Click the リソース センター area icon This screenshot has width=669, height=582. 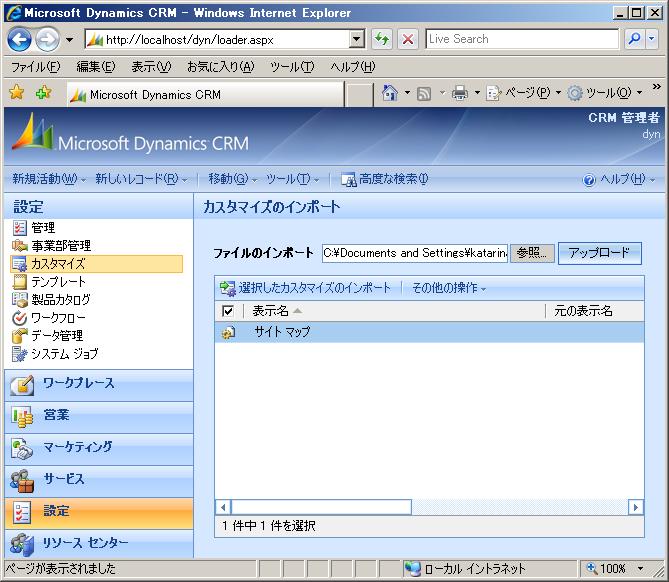(22, 545)
